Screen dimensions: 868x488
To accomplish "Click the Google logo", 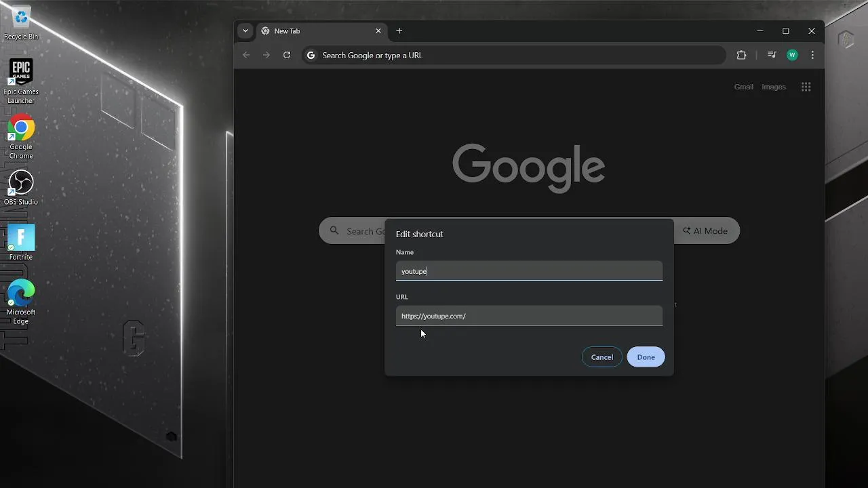I will 529,167.
